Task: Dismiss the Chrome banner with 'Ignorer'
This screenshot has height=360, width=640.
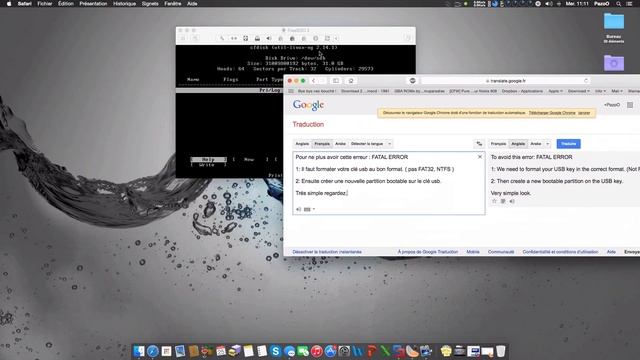Action: tap(584, 113)
